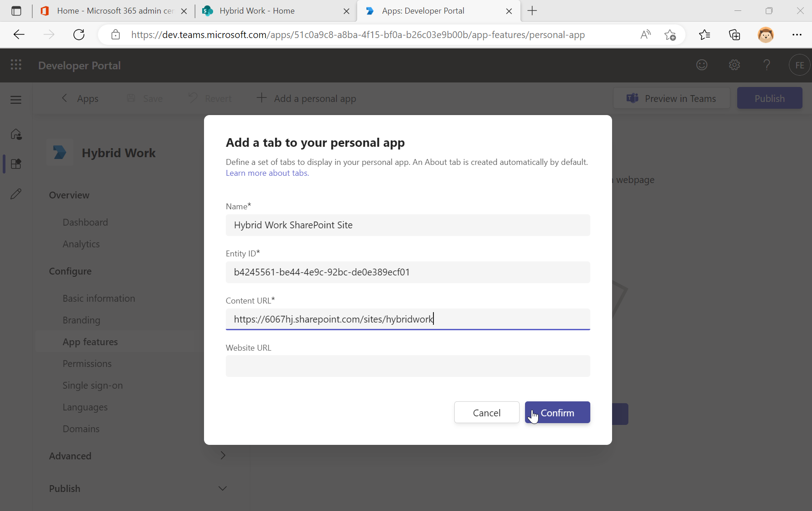
Task: Confirm the new personal app tab
Action: 557,412
